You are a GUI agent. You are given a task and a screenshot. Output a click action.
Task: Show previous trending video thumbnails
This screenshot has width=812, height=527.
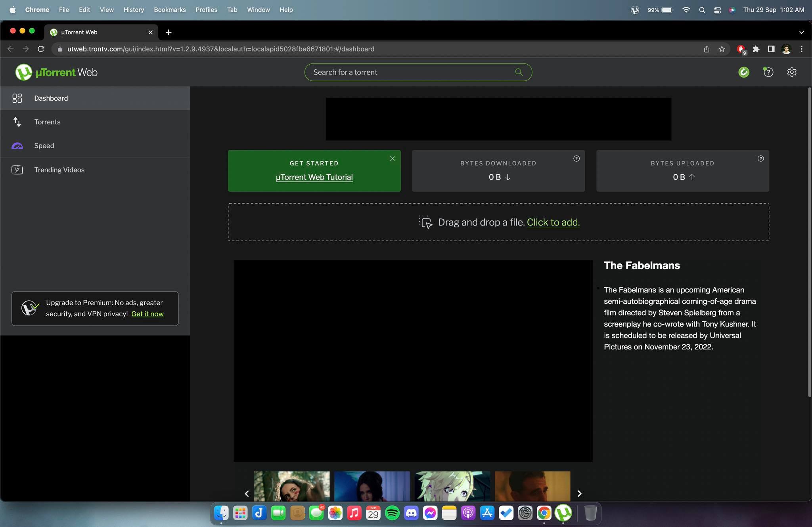(x=247, y=493)
